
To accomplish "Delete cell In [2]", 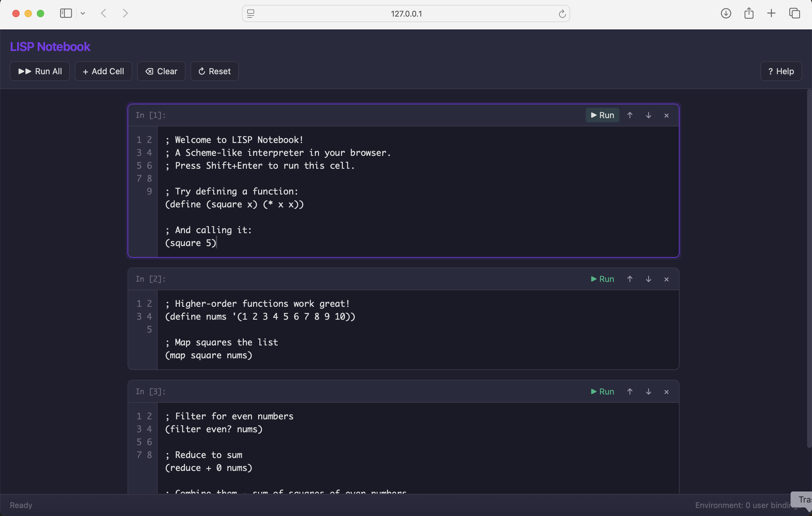I will (666, 279).
